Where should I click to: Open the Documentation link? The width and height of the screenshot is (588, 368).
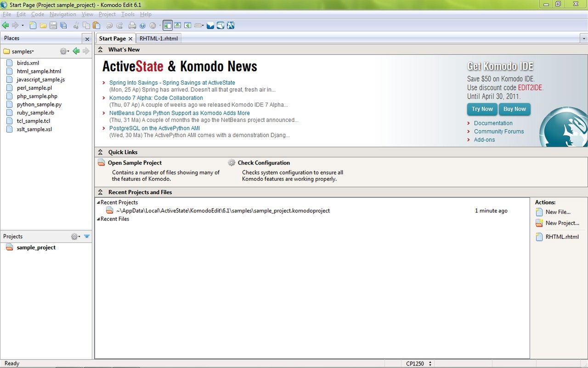click(x=493, y=123)
